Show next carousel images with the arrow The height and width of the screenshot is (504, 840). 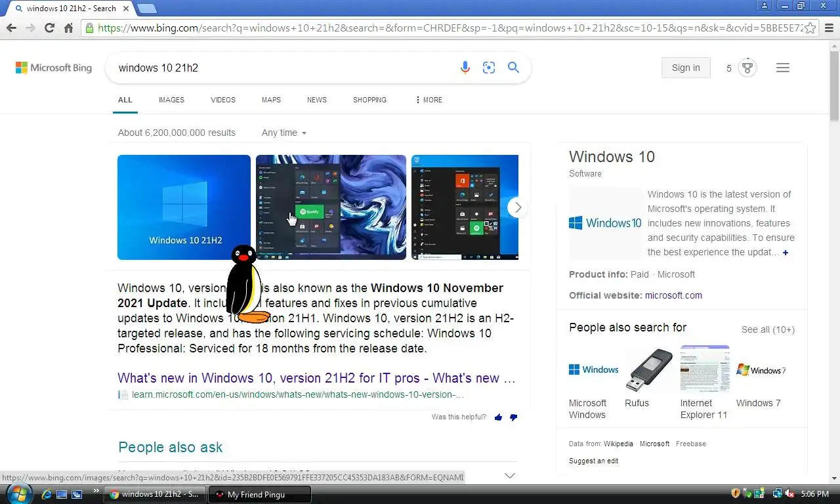tap(518, 207)
